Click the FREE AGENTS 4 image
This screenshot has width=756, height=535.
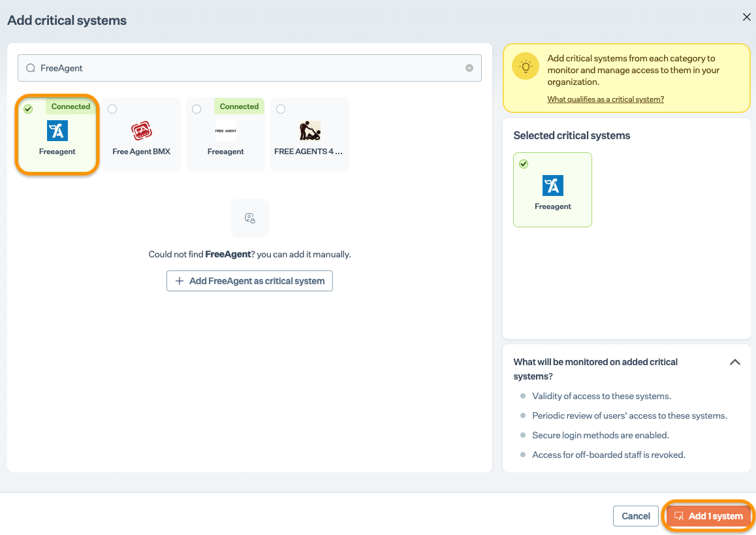point(309,131)
